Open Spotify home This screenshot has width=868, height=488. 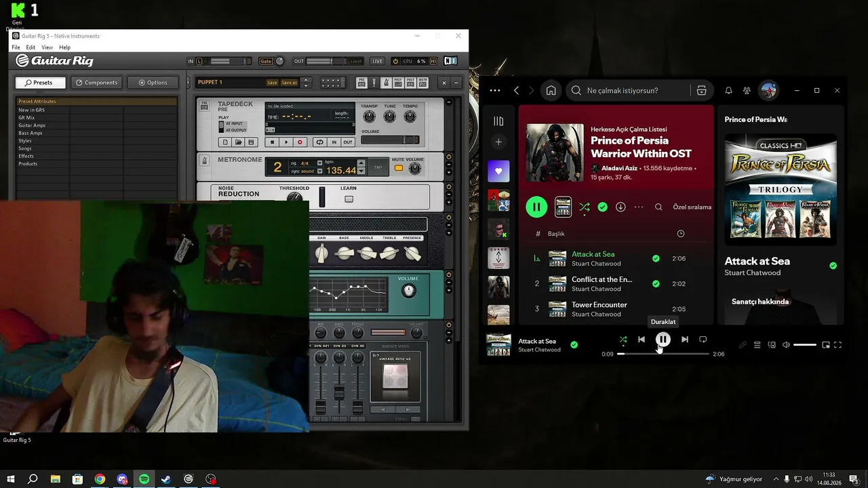[x=551, y=90]
